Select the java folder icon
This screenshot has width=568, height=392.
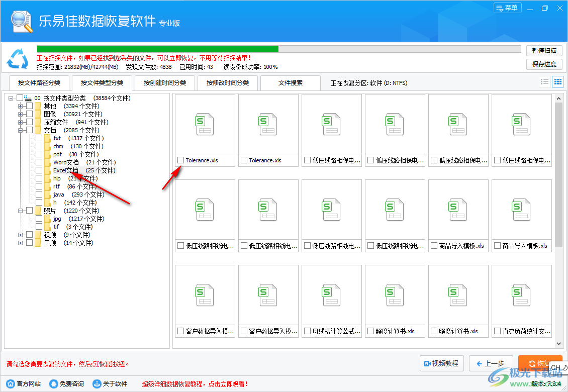pyautogui.click(x=47, y=194)
